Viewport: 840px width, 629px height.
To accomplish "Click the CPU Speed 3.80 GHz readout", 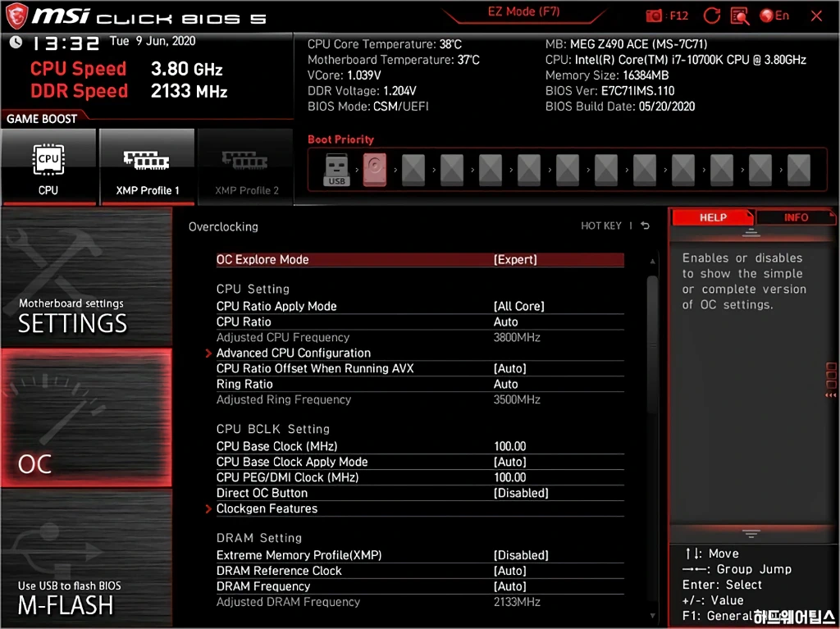I will pyautogui.click(x=126, y=69).
